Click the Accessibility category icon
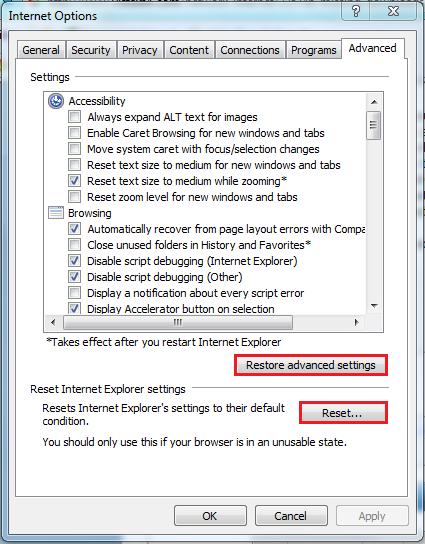425x544 pixels. point(56,101)
